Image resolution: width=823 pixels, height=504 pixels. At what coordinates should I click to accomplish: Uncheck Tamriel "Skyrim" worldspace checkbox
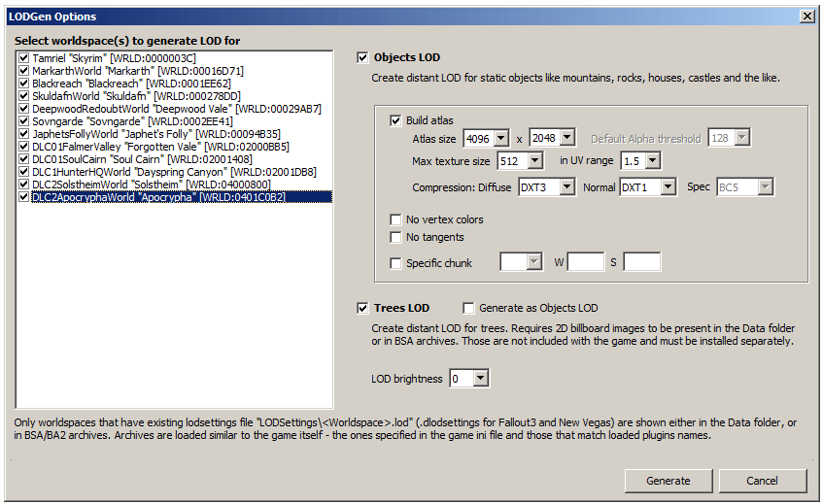(x=23, y=58)
